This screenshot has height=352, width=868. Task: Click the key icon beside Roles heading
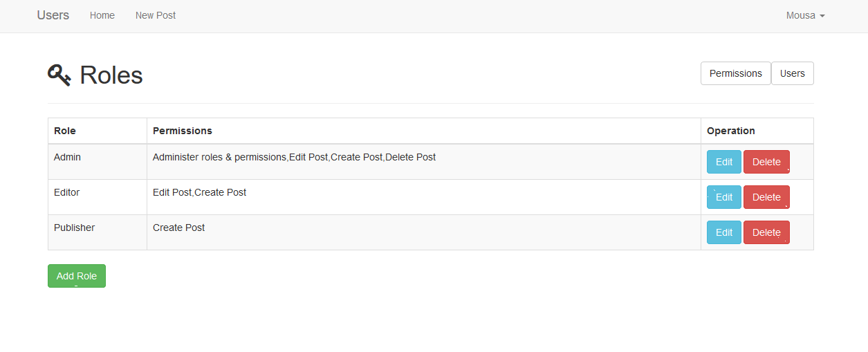coord(59,75)
